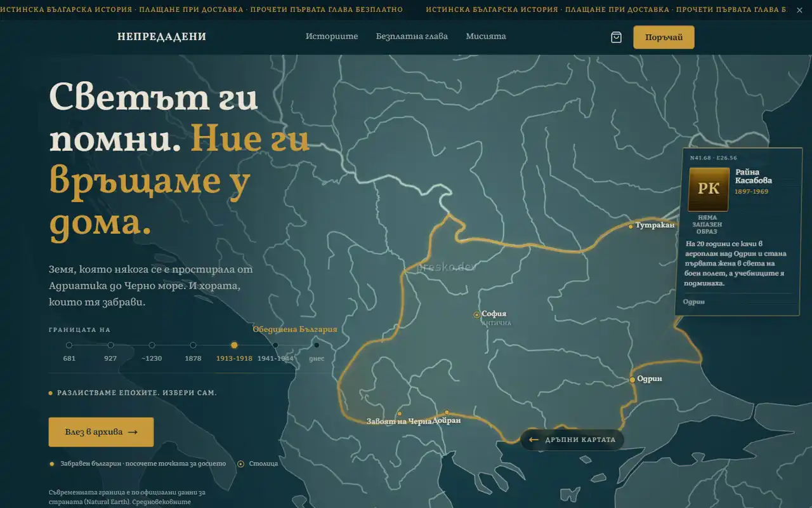Viewport: 812px width, 508px height.
Task: Select the 1913-1918 border timeline point
Action: point(234,345)
